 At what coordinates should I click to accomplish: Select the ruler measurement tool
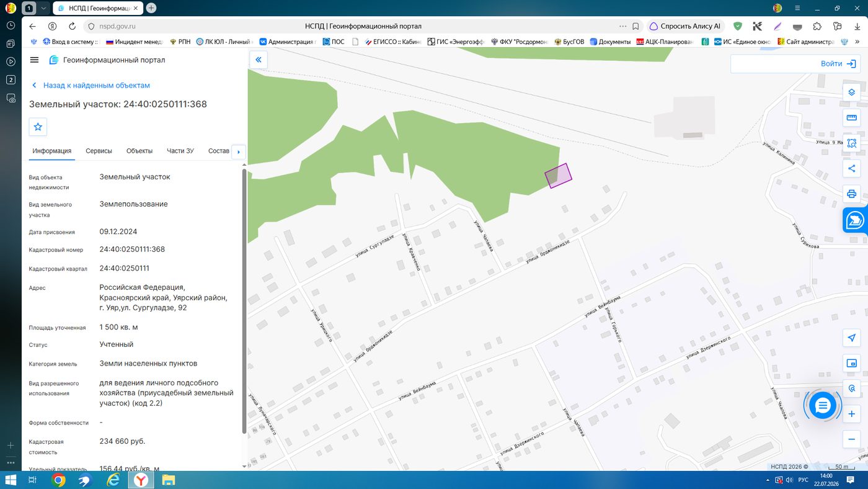pos(851,118)
